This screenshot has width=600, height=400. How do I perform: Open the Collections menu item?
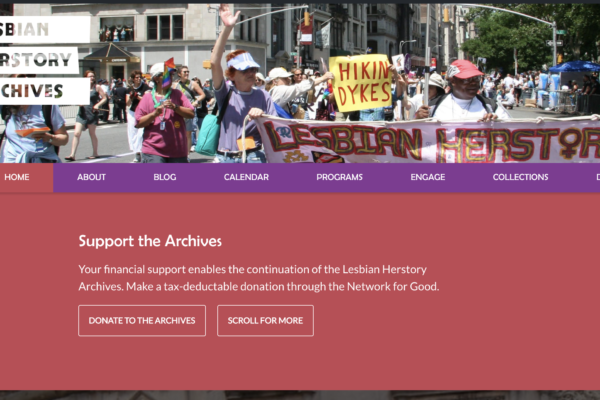click(520, 177)
